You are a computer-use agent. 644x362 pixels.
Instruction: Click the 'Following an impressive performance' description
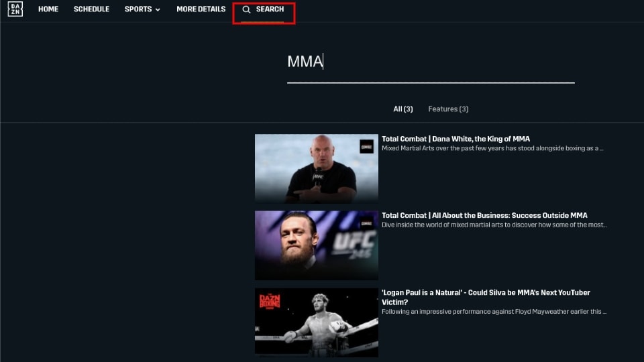(x=494, y=312)
